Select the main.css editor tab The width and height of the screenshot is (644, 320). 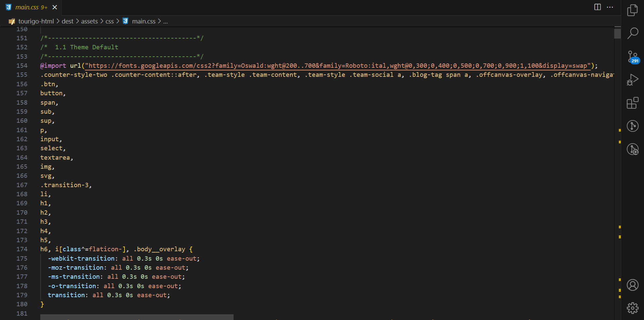click(x=31, y=7)
